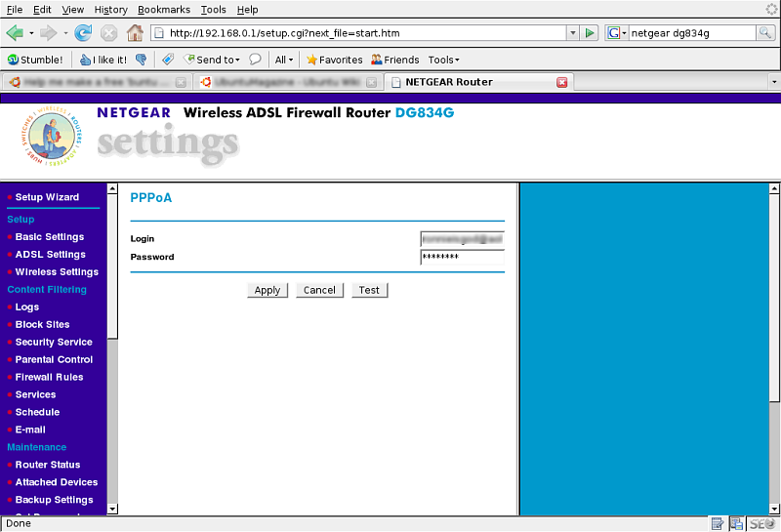781x532 pixels.
Task: Go to the Home page icon
Action: 135,33
